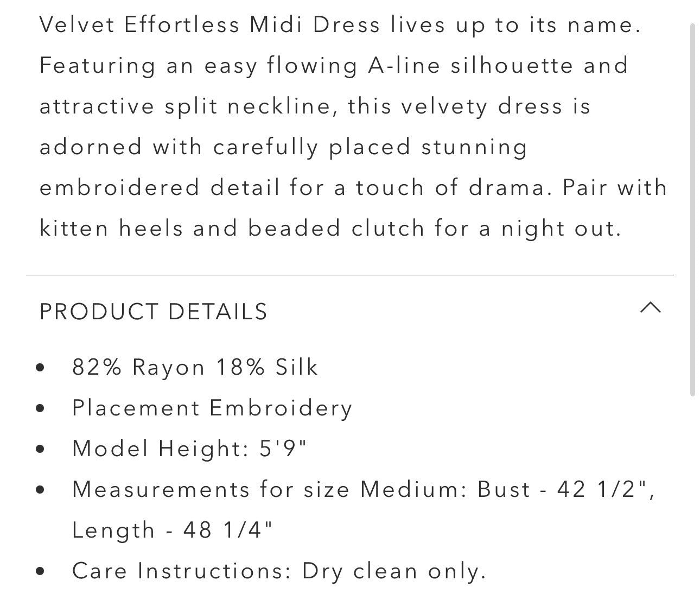Click the 'attractive split neckline' description line

(x=315, y=106)
